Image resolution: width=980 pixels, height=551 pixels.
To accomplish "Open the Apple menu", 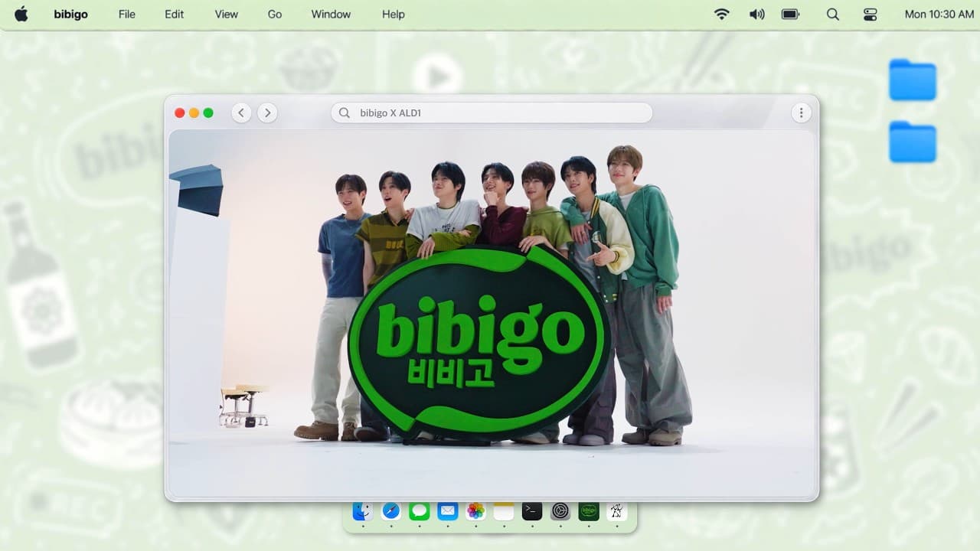I will click(21, 14).
